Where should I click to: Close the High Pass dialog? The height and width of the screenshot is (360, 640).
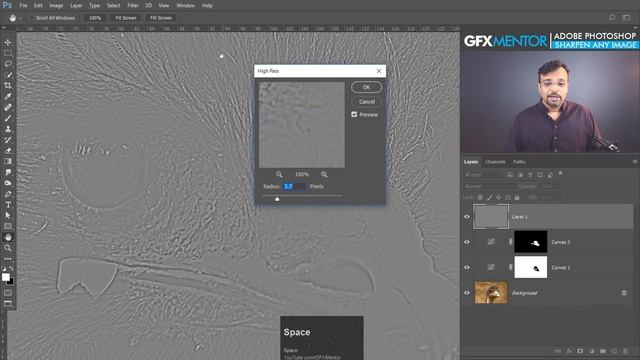(x=379, y=71)
